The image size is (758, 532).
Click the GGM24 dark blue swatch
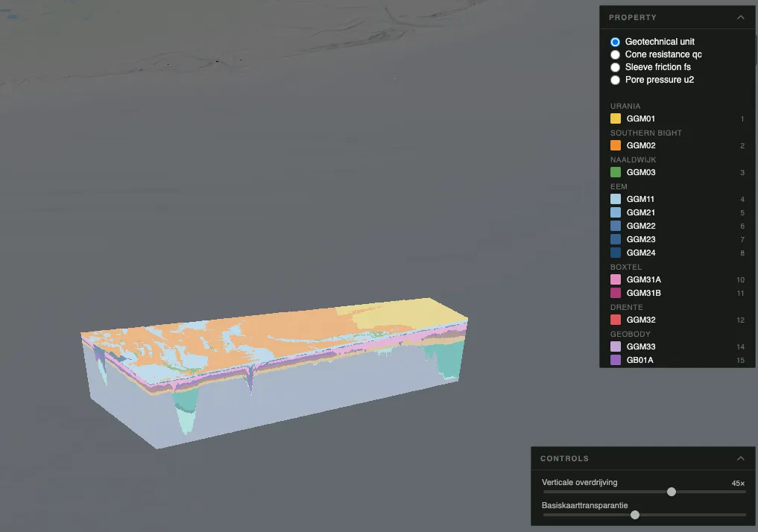[616, 253]
